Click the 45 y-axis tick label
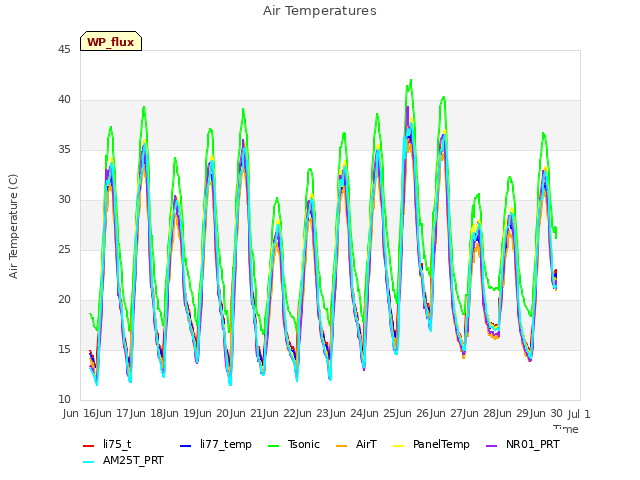This screenshot has height=480, width=640. 64,50
